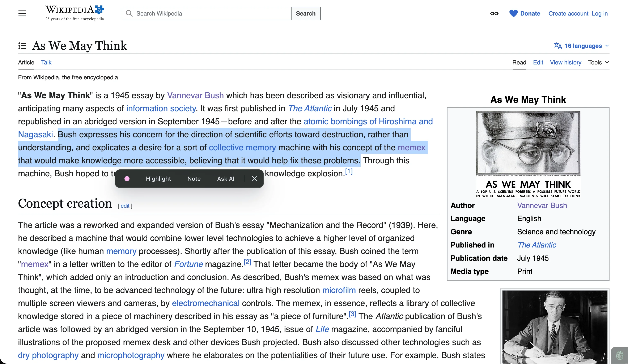
Task: Click the search magnifier icon
Action: [x=129, y=13]
